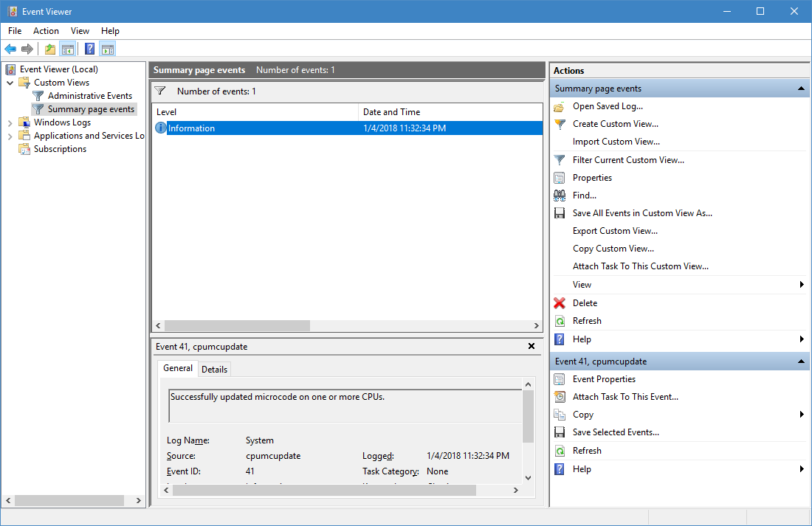The width and height of the screenshot is (812, 526).
Task: Collapse the Custom Views tree node
Action: (x=10, y=83)
